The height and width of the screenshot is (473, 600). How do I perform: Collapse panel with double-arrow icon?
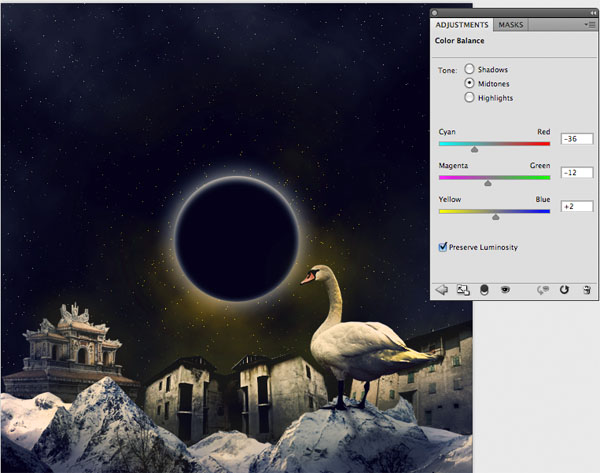pos(593,13)
